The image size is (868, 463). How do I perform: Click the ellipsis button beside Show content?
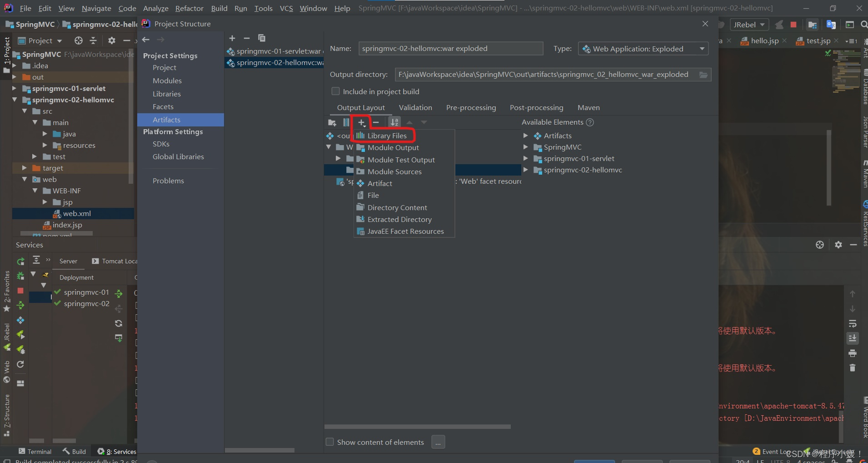coord(438,442)
